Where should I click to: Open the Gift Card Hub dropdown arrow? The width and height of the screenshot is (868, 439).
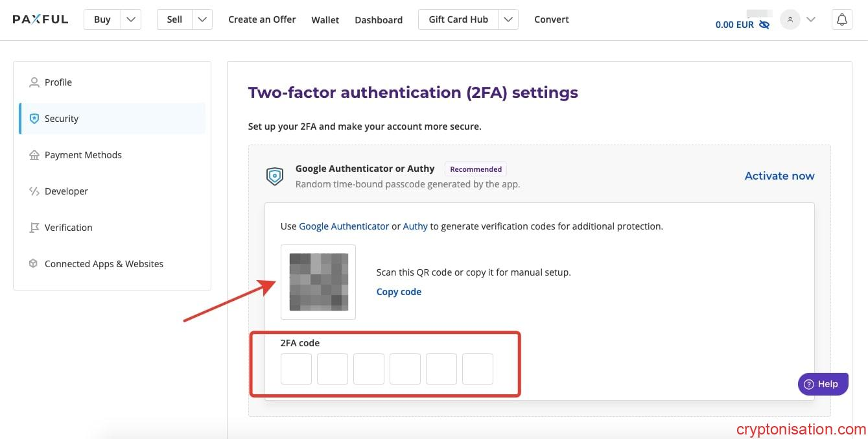point(508,19)
